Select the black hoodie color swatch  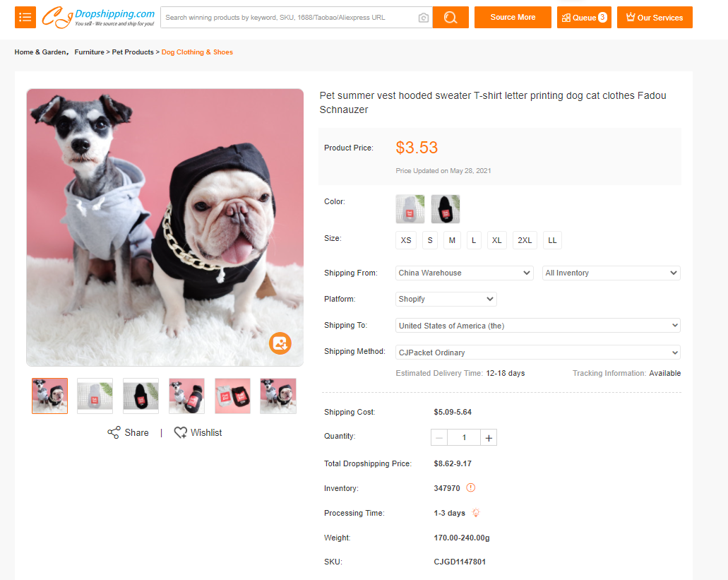coord(446,209)
